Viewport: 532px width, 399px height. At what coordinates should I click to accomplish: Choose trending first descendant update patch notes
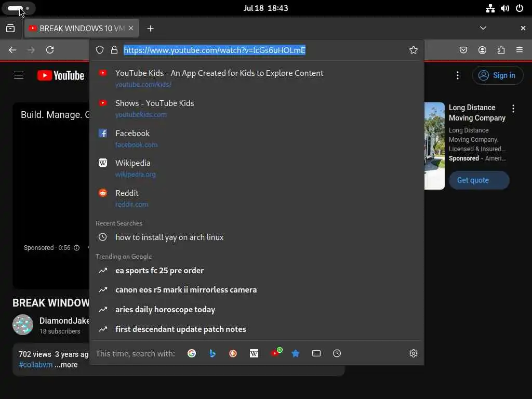point(257,329)
